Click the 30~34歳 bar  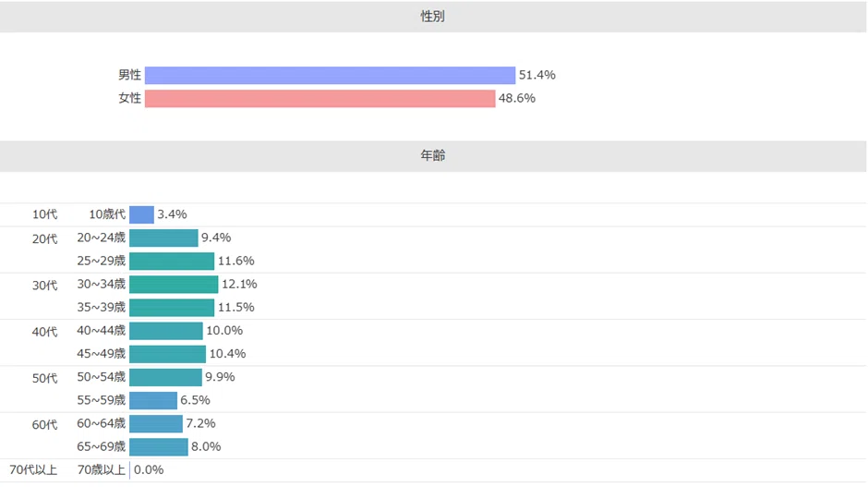(174, 285)
